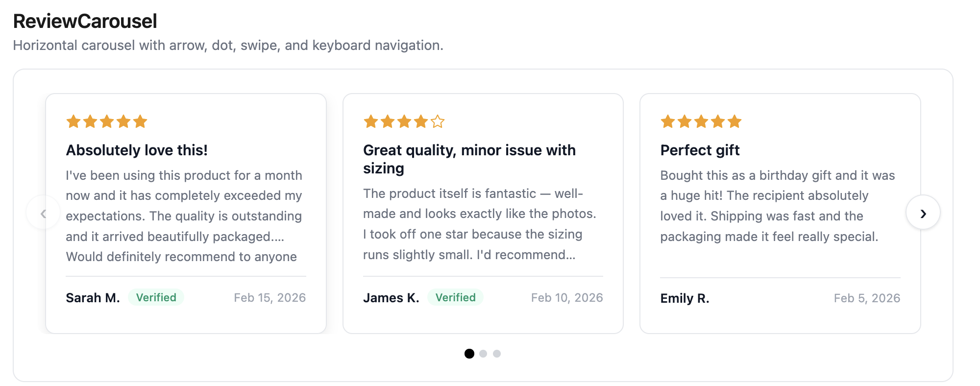The height and width of the screenshot is (386, 980).
Task: Select the second star on Sarah M.'s rating
Action: [x=90, y=121]
